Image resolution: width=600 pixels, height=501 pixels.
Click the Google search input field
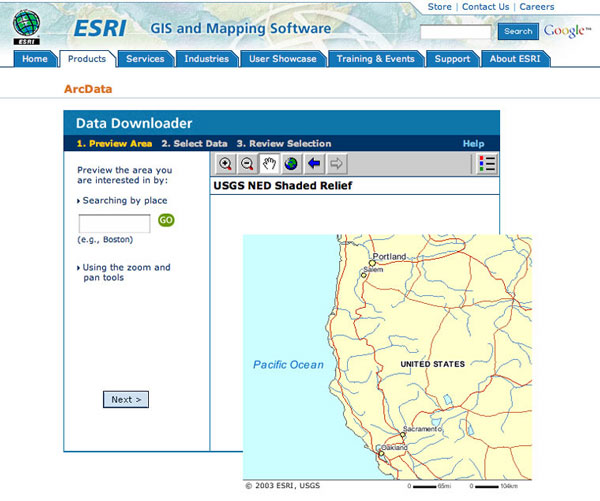456,32
